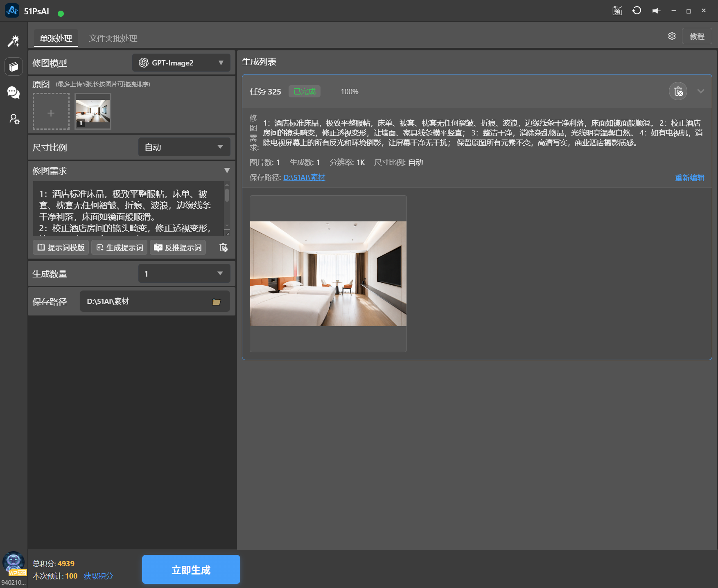Image resolution: width=718 pixels, height=588 pixels.
Task: Open the magic wand retouch tool in sidebar
Action: pos(14,41)
